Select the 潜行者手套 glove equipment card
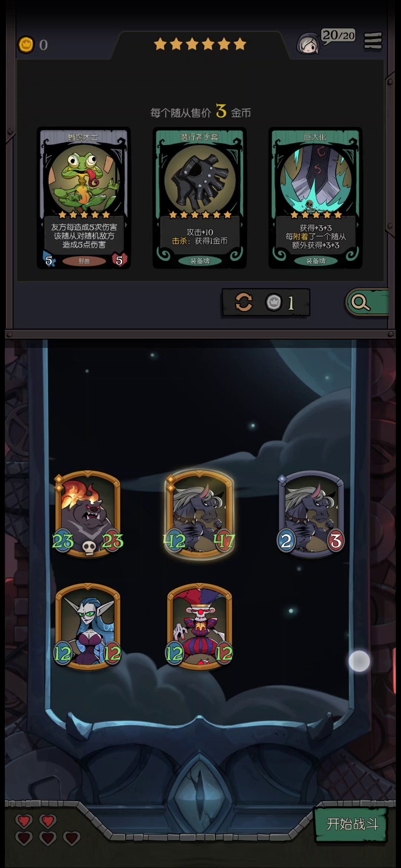This screenshot has height=868, width=401. point(200,198)
